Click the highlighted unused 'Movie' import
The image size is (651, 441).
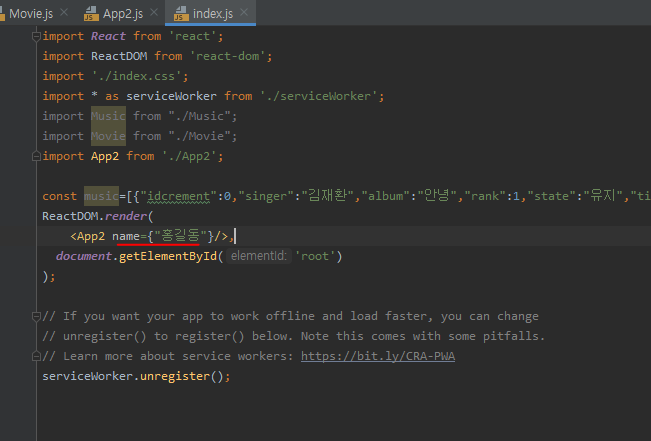point(108,136)
